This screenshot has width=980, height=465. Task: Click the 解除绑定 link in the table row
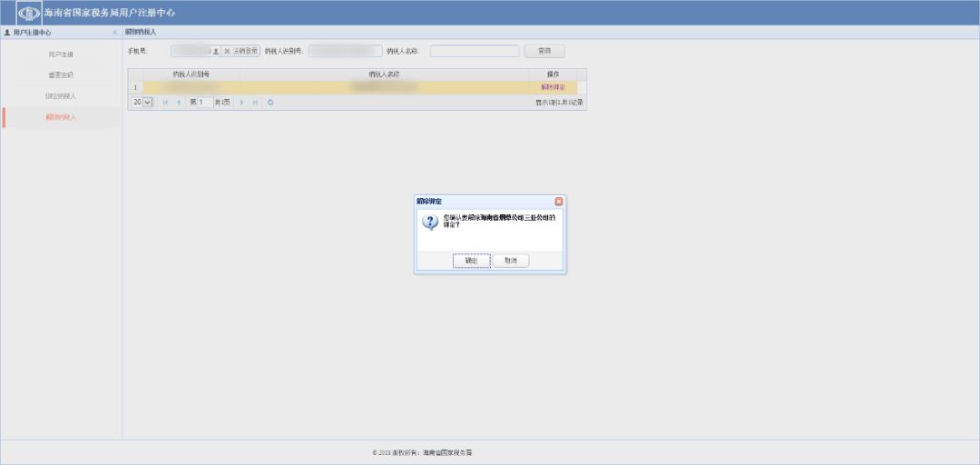pyautogui.click(x=553, y=87)
